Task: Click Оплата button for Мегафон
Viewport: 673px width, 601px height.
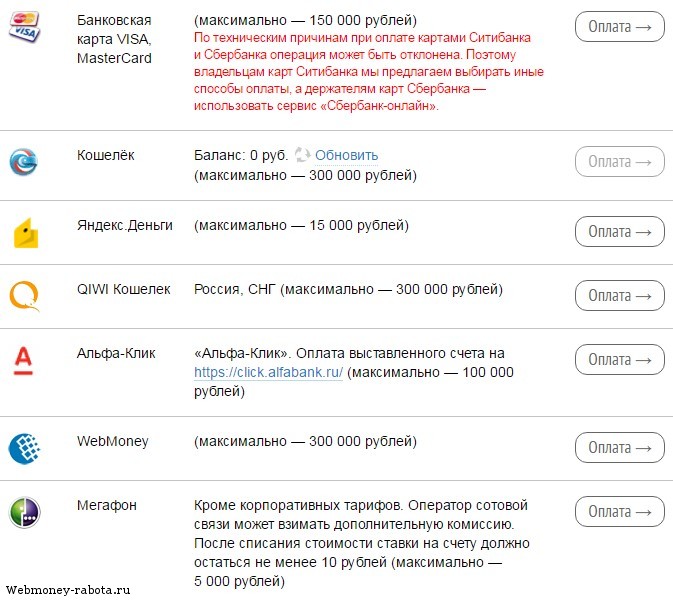Action: [619, 512]
